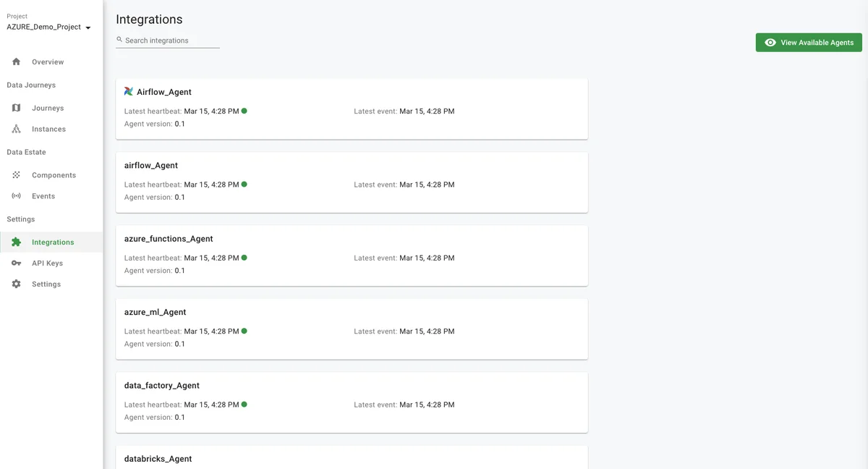Click the View Available Agents button
The image size is (868, 469).
click(809, 43)
